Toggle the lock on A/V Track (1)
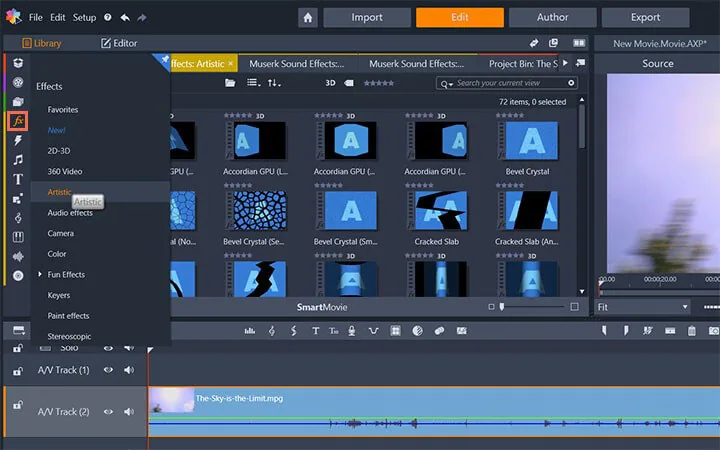Image resolution: width=720 pixels, height=450 pixels. click(17, 370)
